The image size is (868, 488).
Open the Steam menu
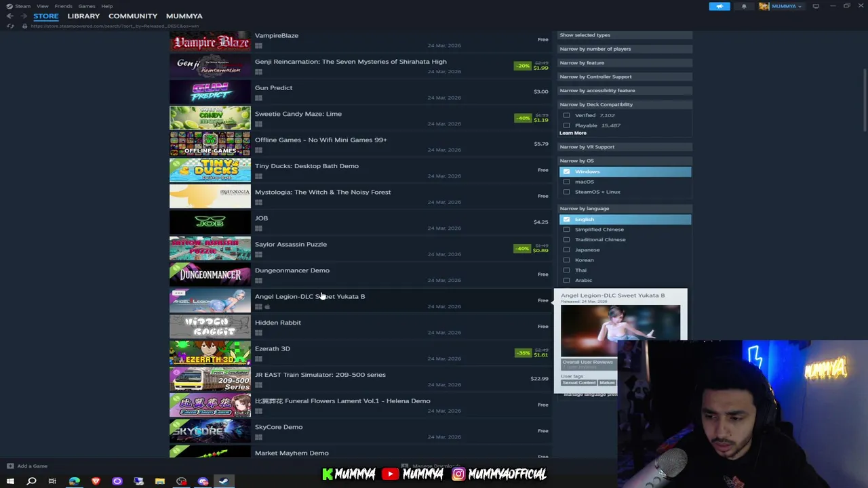click(x=22, y=6)
